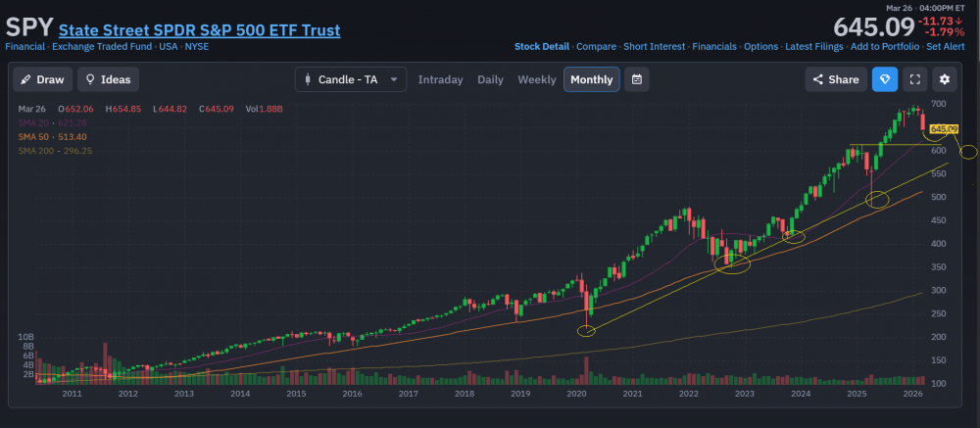
Task: Click the 645.09 price marker on axis
Action: tap(943, 128)
